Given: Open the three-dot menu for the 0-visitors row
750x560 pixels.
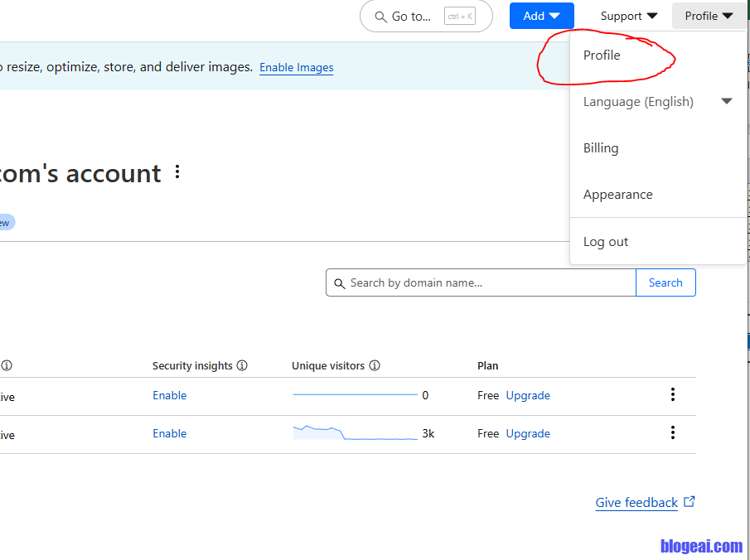Looking at the screenshot, I should [672, 394].
